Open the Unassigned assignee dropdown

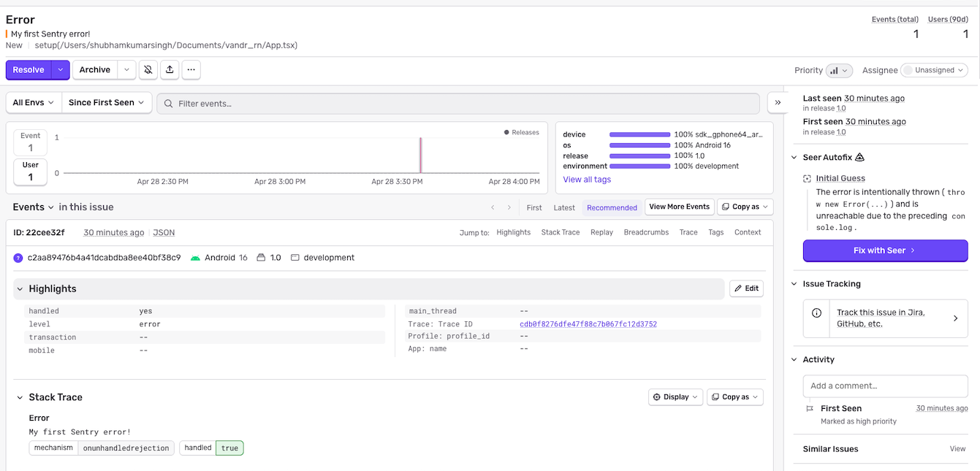tap(934, 70)
